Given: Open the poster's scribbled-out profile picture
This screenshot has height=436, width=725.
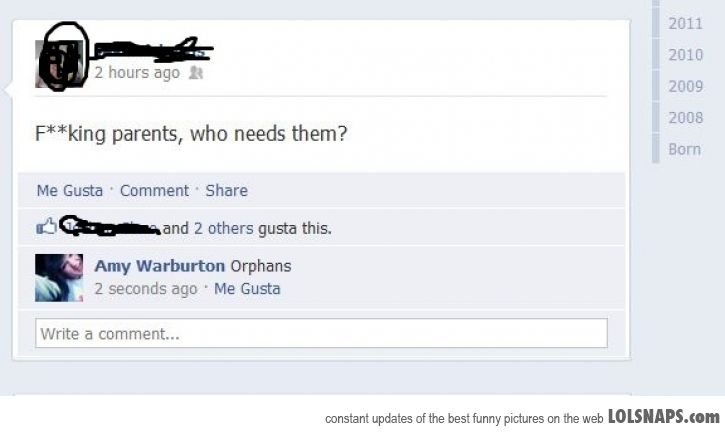Looking at the screenshot, I should pos(59,64).
